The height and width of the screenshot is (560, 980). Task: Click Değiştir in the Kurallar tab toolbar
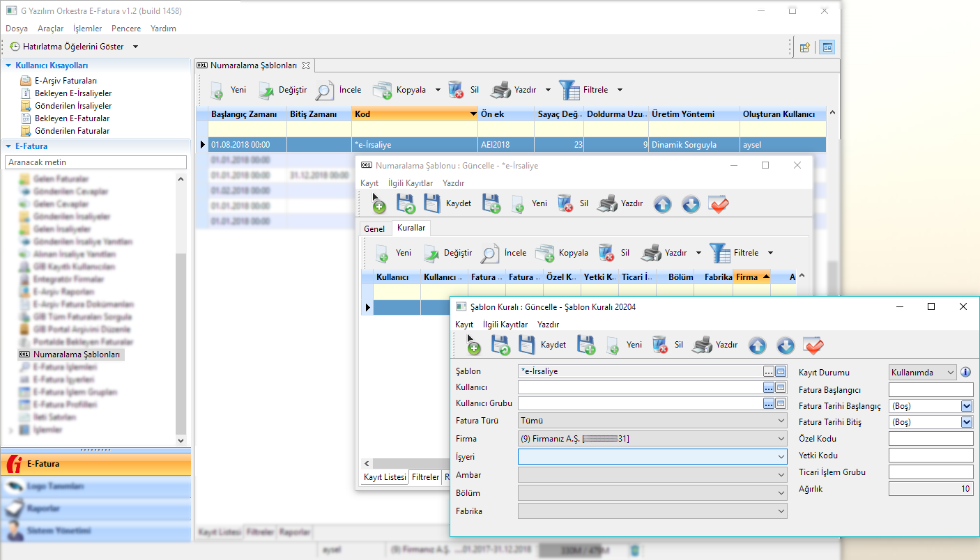point(448,253)
